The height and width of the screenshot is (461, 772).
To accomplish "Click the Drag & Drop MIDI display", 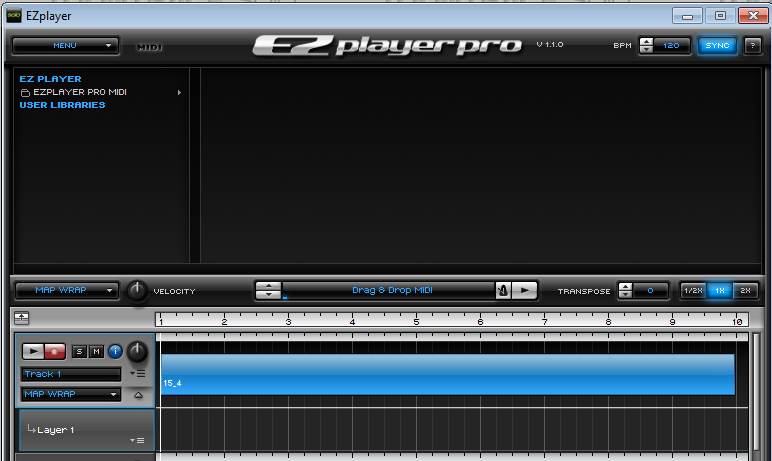I will point(388,290).
